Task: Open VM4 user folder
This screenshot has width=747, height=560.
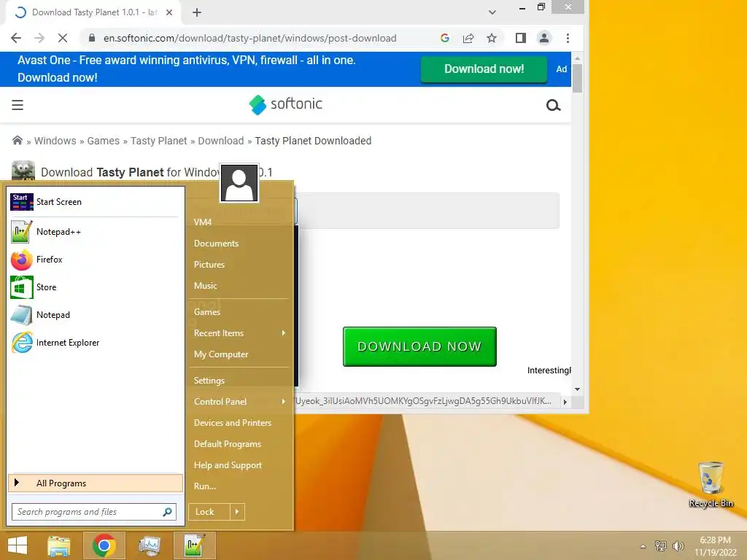Action: 203,222
